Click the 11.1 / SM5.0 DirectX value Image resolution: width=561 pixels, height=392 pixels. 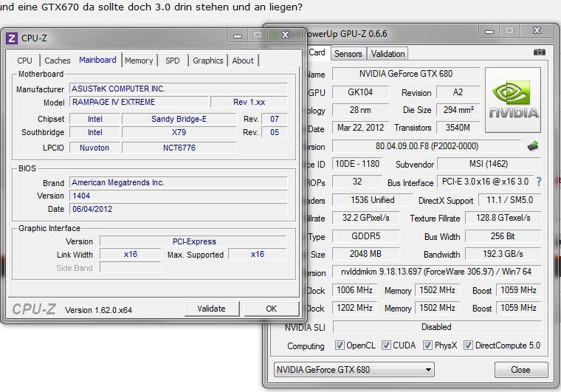coord(509,200)
